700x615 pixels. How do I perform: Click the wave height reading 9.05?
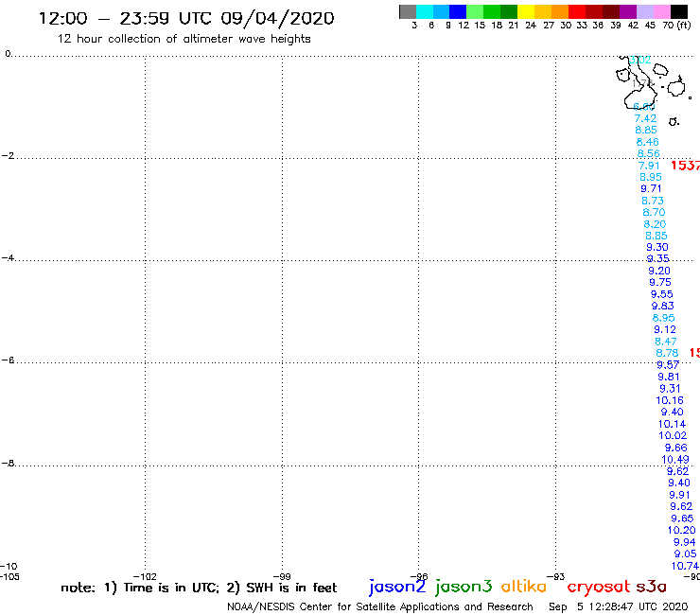pyautogui.click(x=686, y=553)
